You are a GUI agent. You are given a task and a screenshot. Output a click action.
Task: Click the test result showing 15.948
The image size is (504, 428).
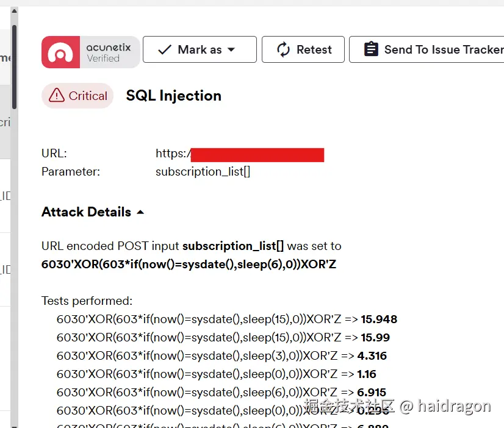coord(379,319)
